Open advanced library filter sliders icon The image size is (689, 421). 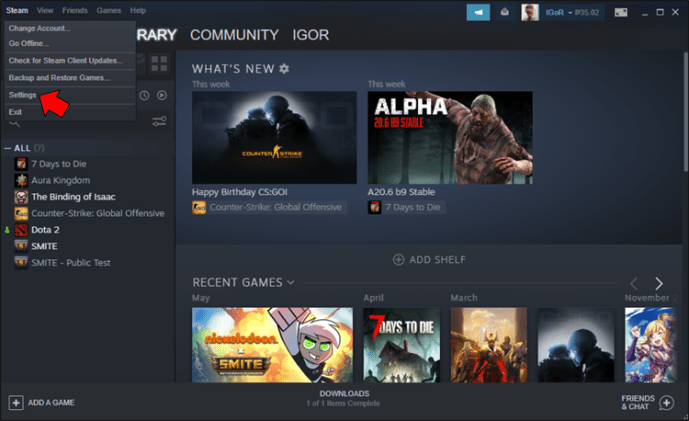159,121
